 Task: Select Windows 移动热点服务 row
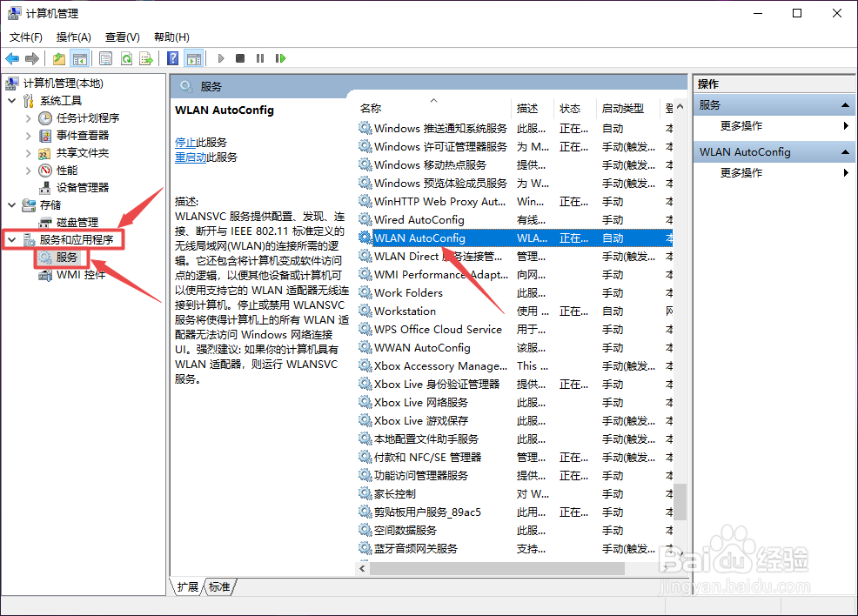(x=515, y=165)
